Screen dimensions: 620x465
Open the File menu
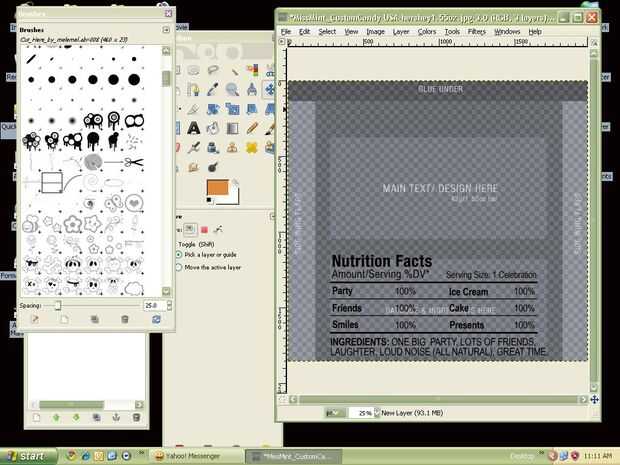point(285,32)
